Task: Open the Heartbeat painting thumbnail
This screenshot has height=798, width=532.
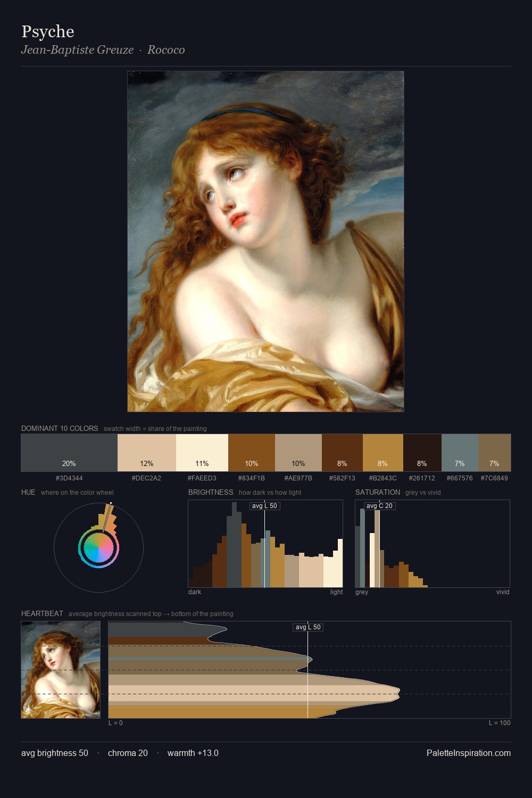Action: coord(61,670)
